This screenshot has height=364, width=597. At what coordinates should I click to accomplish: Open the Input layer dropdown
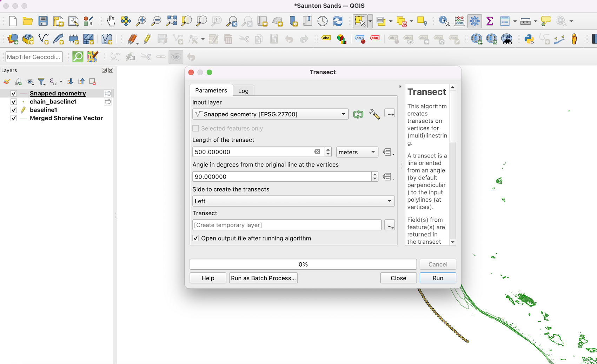[x=270, y=114]
